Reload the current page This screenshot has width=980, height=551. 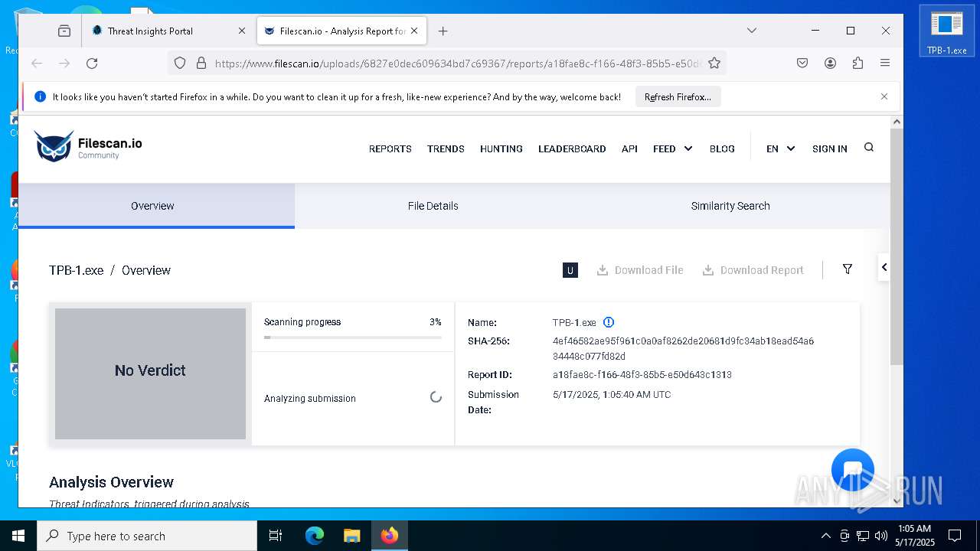click(x=92, y=64)
